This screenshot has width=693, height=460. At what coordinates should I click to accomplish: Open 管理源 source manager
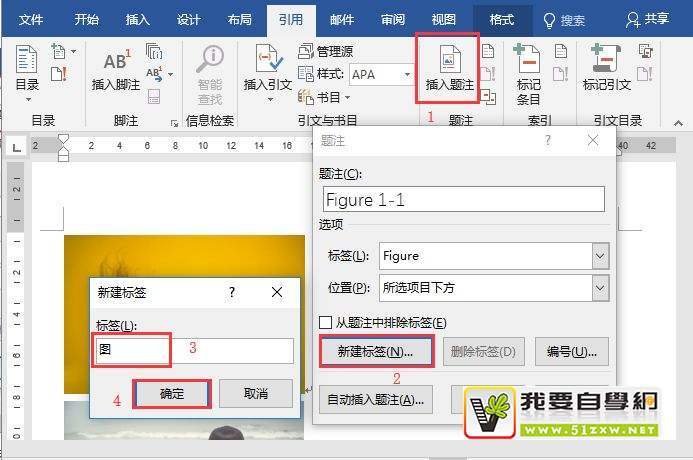(326, 51)
